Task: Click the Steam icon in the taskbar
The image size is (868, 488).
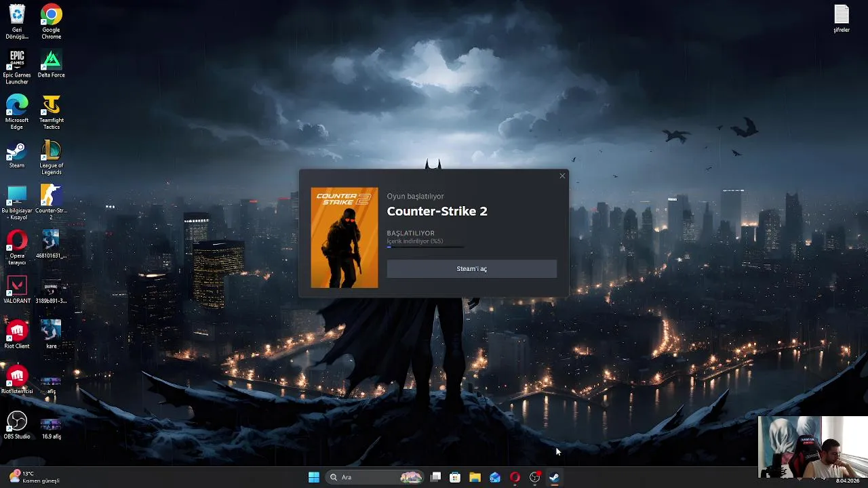Action: 554,477
